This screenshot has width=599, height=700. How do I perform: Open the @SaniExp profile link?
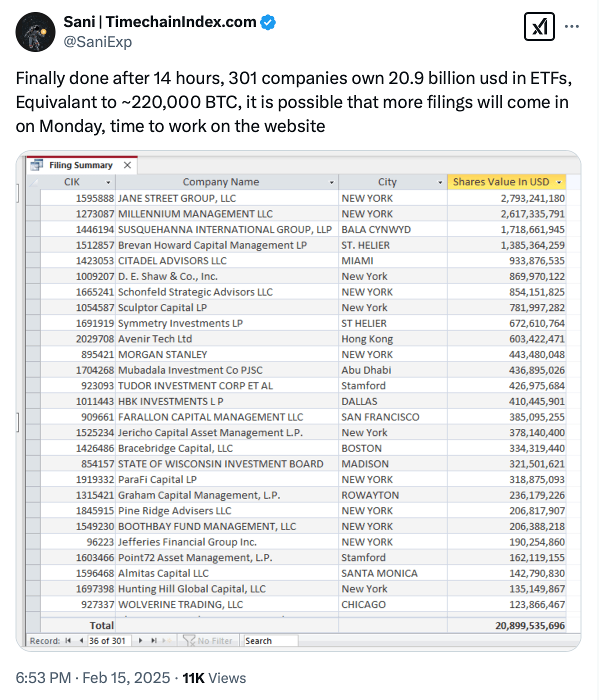[x=97, y=42]
